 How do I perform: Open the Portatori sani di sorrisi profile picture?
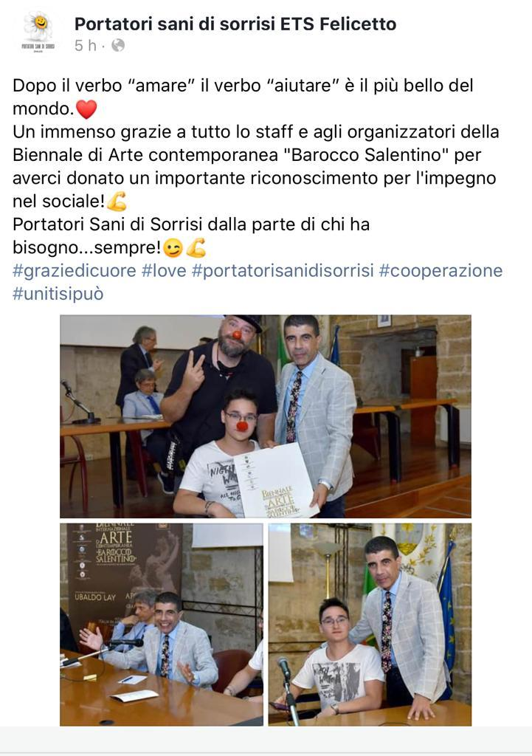(x=38, y=32)
